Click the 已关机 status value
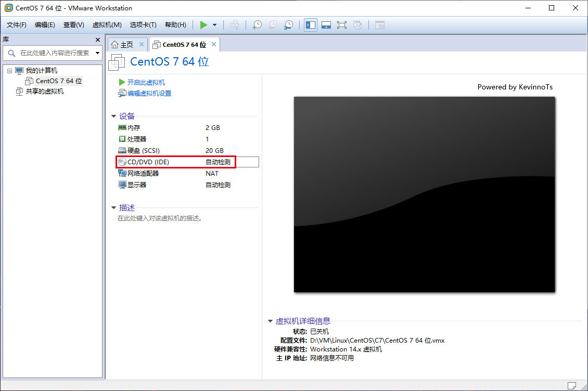The height and width of the screenshot is (391, 588). [319, 332]
